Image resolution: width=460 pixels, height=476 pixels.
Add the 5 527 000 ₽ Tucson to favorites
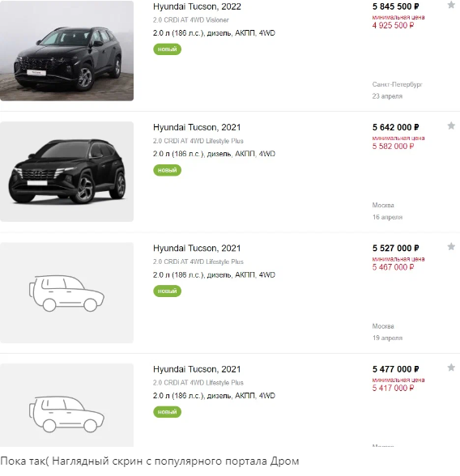451,246
